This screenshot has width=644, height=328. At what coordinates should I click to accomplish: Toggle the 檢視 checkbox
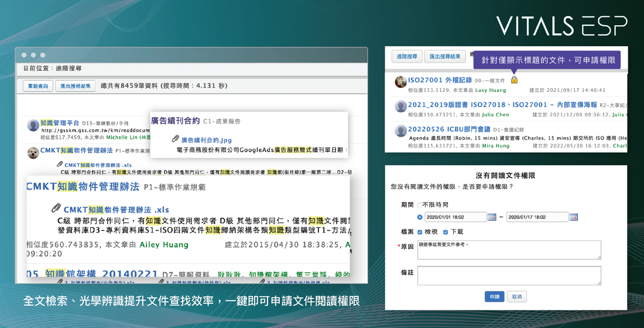pyautogui.click(x=420, y=232)
